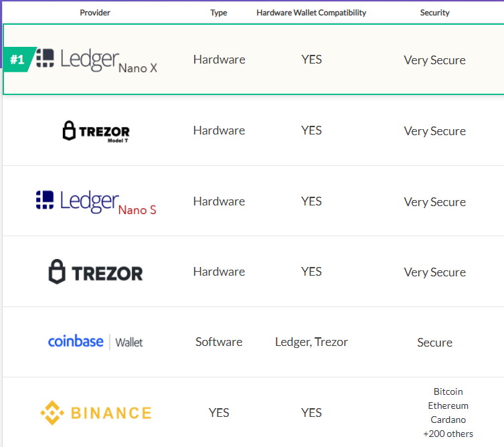
Task: Click the green #1 rank badge
Action: pyautogui.click(x=19, y=60)
